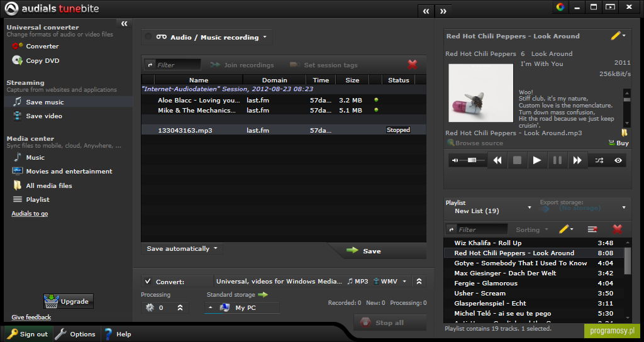644x342 pixels.
Task: Click the lyrics panel scrollbar
Action: click(x=626, y=108)
